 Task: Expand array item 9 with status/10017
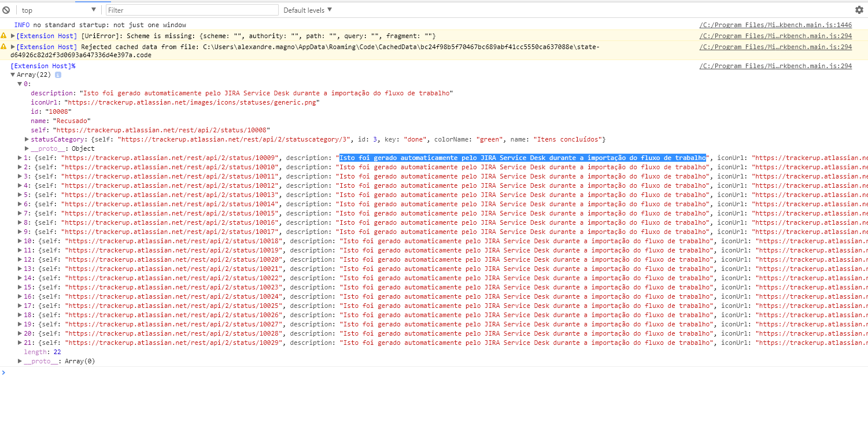(20, 232)
